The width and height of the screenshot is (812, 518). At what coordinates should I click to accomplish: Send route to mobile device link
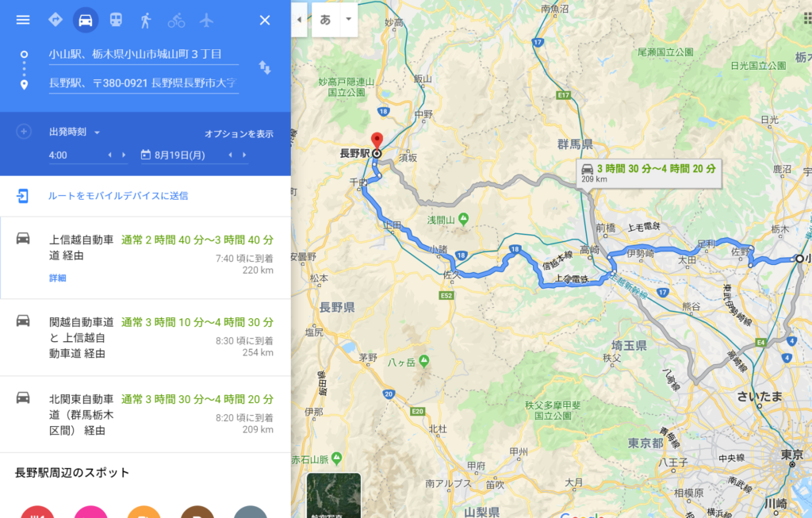coord(118,196)
